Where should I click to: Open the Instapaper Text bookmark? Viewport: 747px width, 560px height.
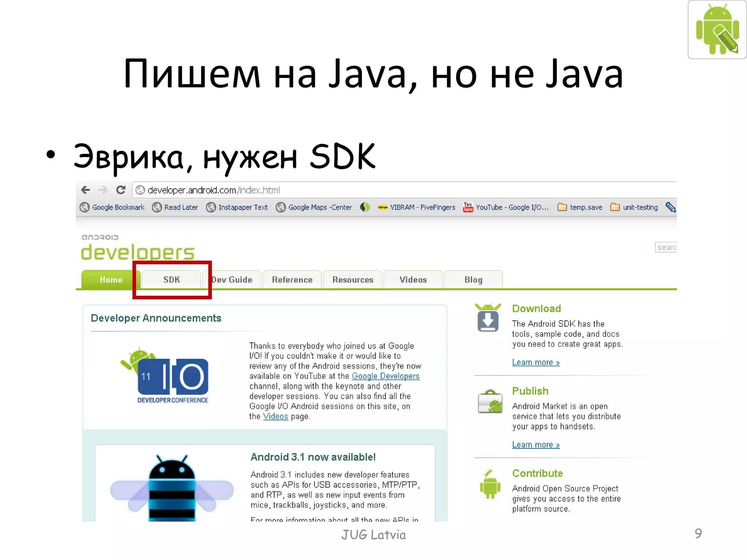point(237,207)
